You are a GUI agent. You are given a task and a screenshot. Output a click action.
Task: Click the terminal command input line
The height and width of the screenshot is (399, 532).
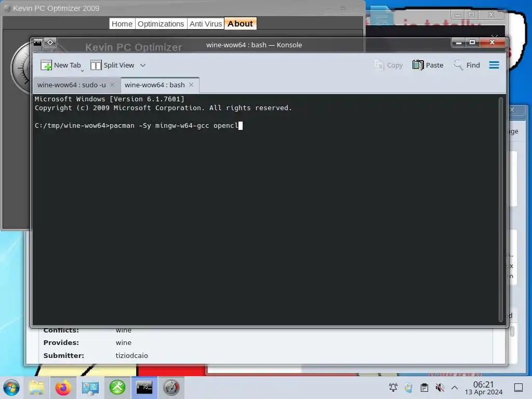[x=138, y=126]
